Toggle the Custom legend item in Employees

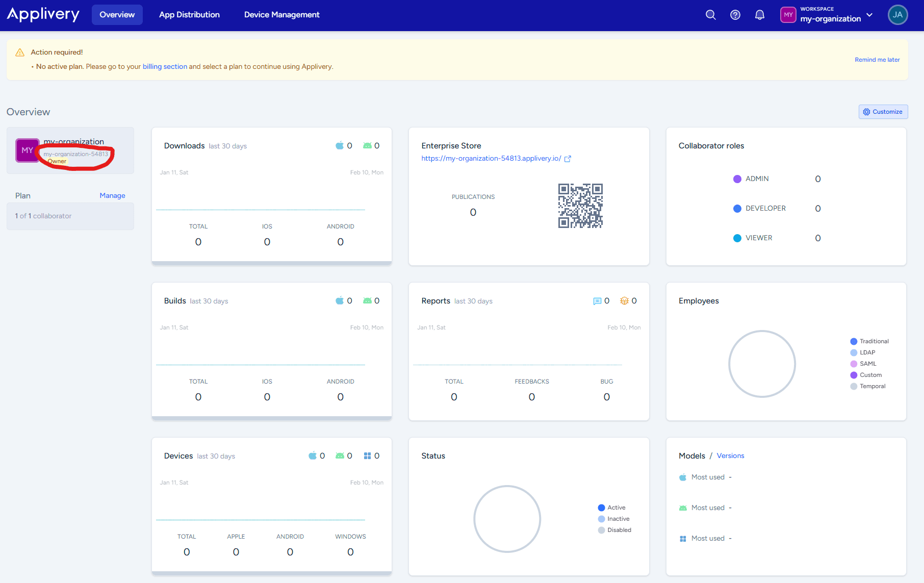pos(866,375)
